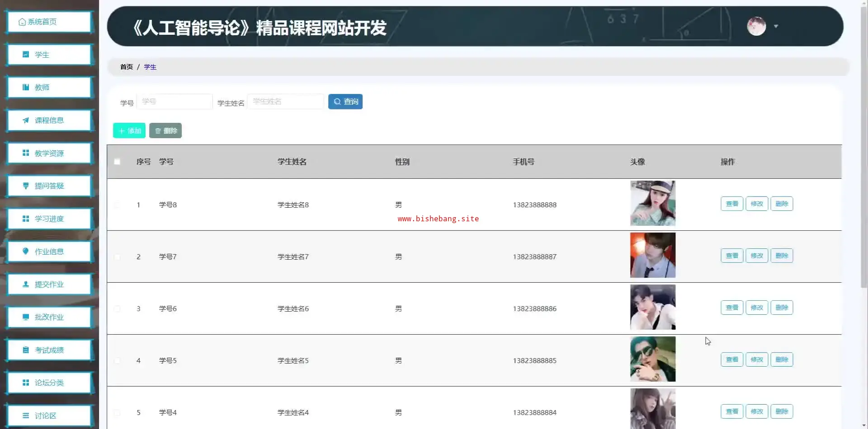Click the avatar thumbnail for 学生姓名7
This screenshot has width=868, height=429.
(653, 255)
